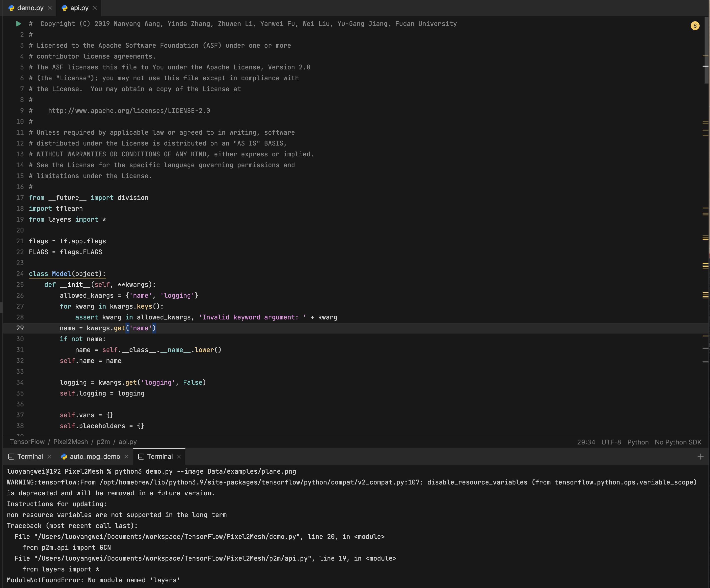Click the Python icon on the auto_mpg_demo tab
This screenshot has width=710, height=588.
pyautogui.click(x=64, y=457)
